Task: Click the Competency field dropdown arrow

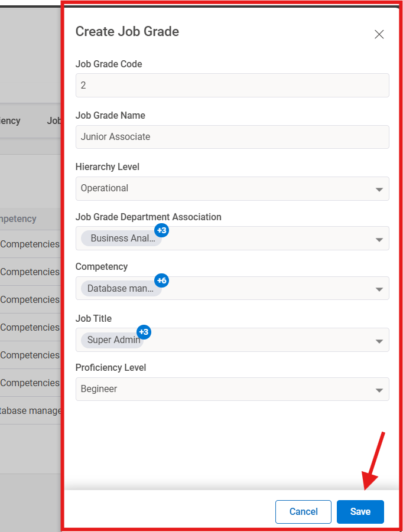Action: coord(379,288)
